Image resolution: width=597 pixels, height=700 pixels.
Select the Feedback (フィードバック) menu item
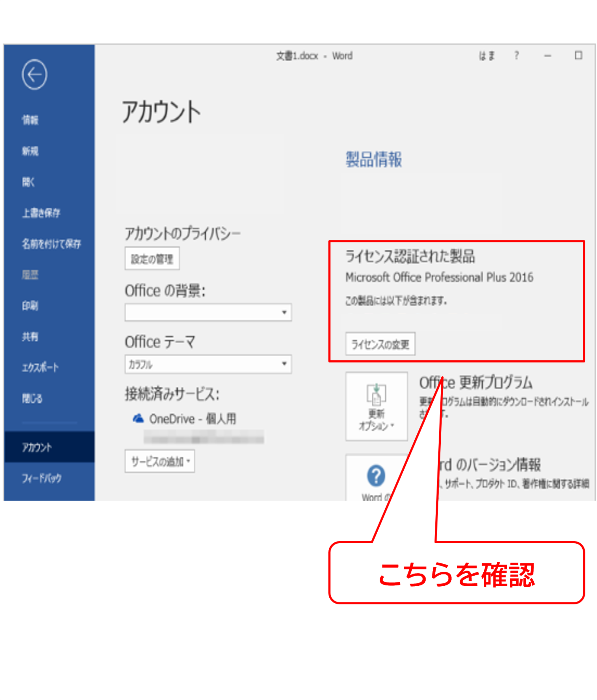point(42,478)
